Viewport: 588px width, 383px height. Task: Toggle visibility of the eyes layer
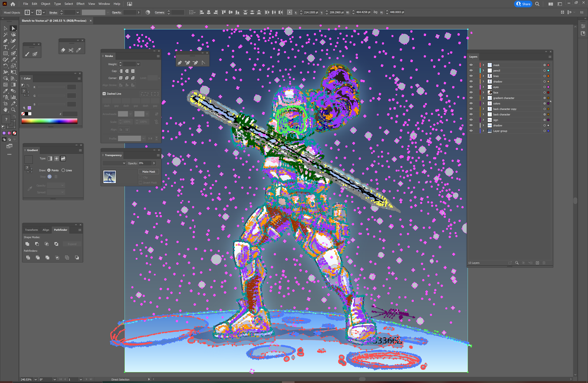coord(471,87)
